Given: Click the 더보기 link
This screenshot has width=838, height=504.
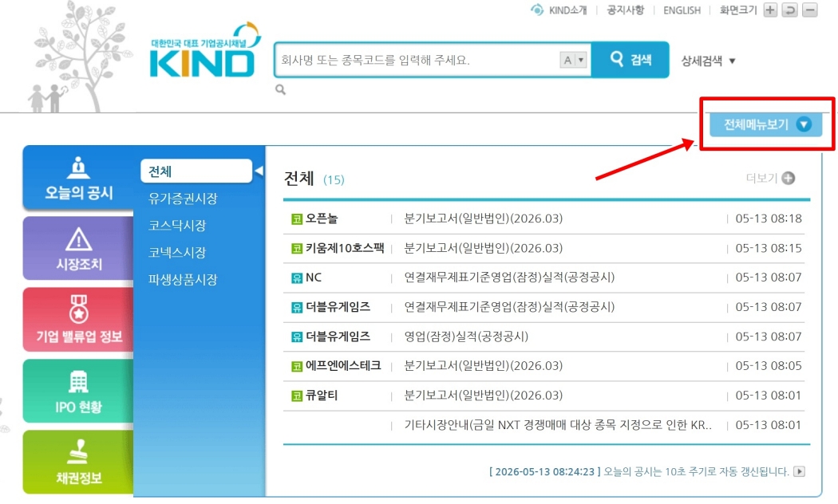Looking at the screenshot, I should 761,179.
